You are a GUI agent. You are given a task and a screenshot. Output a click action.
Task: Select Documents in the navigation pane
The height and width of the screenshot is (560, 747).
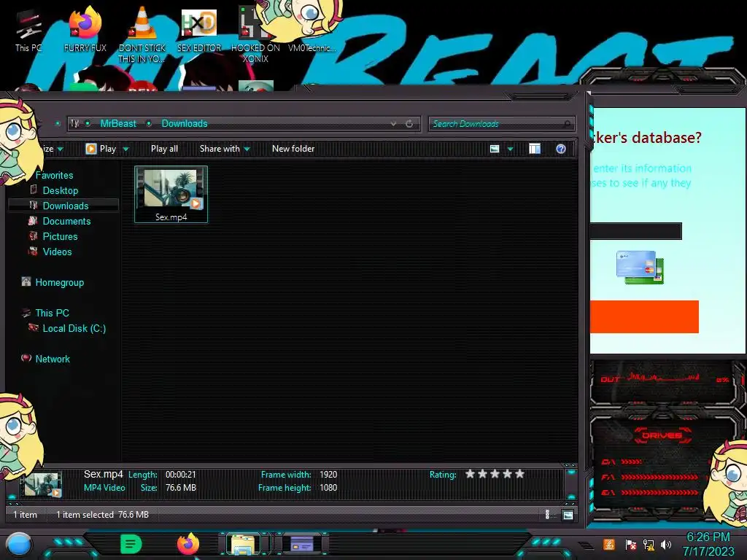66,221
